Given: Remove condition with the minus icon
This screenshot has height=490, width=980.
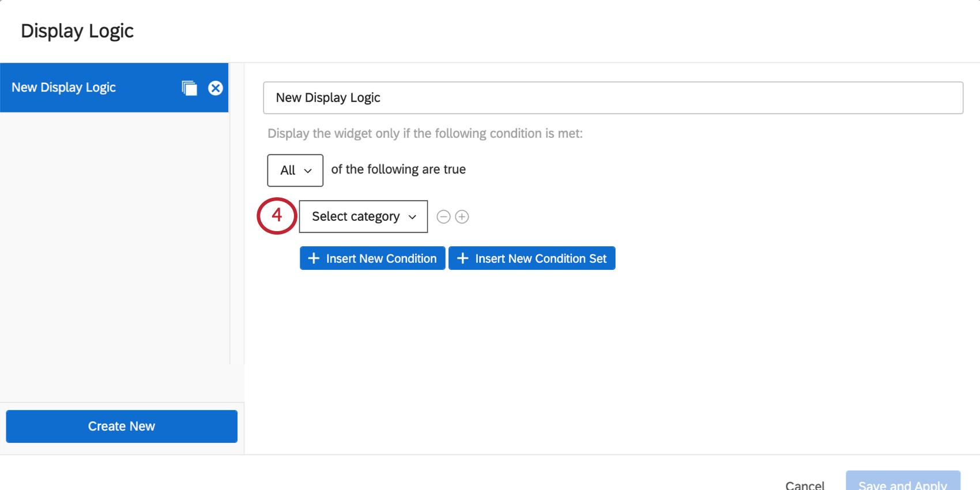Looking at the screenshot, I should [x=443, y=217].
